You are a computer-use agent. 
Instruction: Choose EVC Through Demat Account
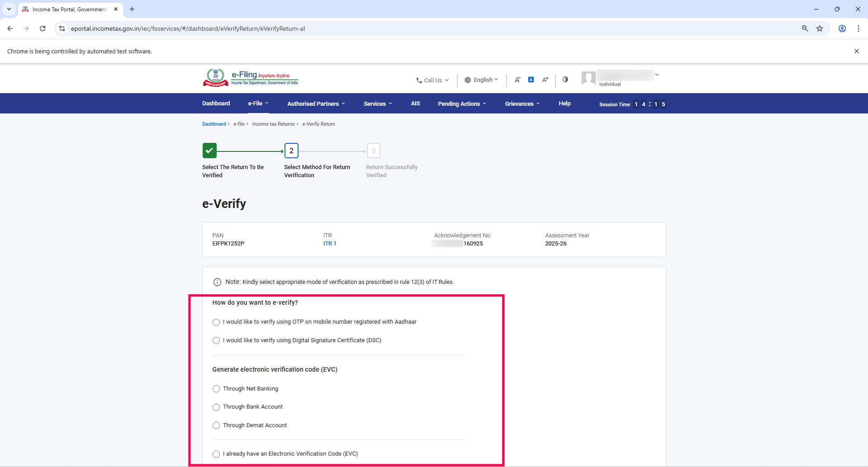point(216,425)
